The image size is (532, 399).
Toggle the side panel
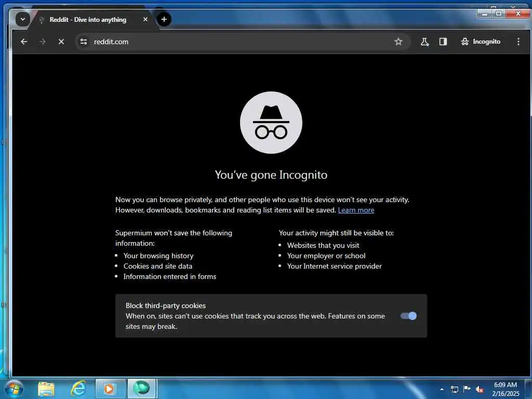coord(443,42)
